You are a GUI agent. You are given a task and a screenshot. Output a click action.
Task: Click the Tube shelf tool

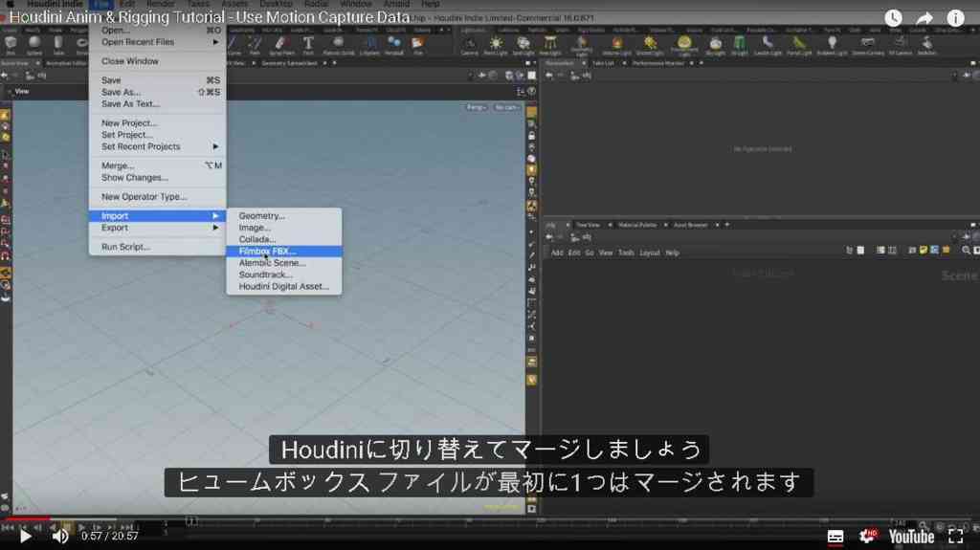click(x=58, y=44)
